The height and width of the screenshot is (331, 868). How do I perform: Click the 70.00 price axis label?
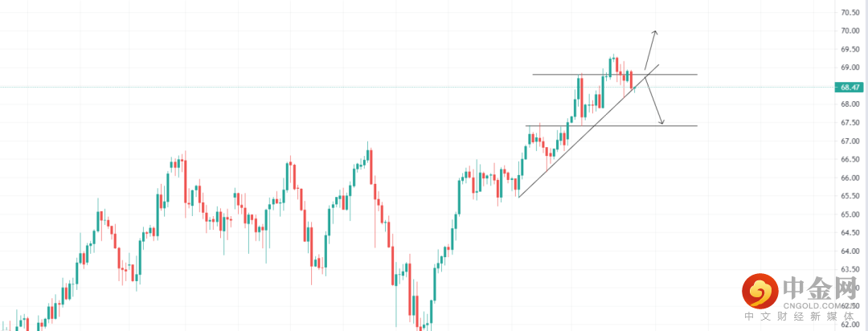tap(850, 31)
